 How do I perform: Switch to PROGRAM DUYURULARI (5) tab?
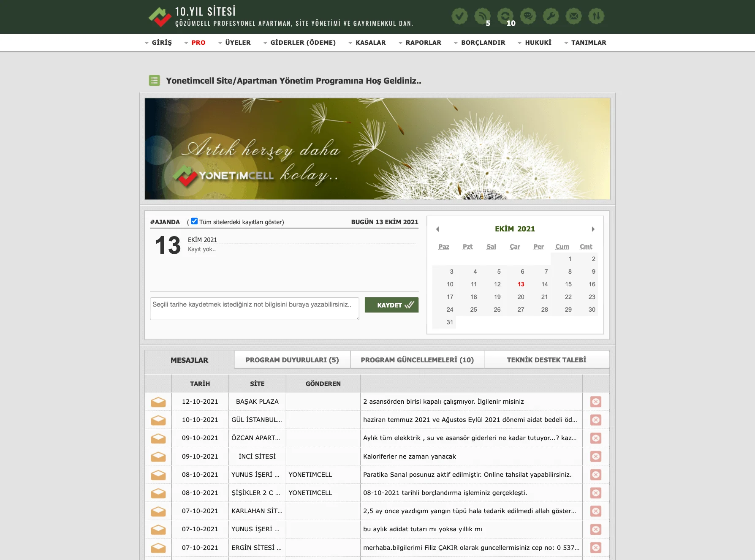tap(292, 360)
